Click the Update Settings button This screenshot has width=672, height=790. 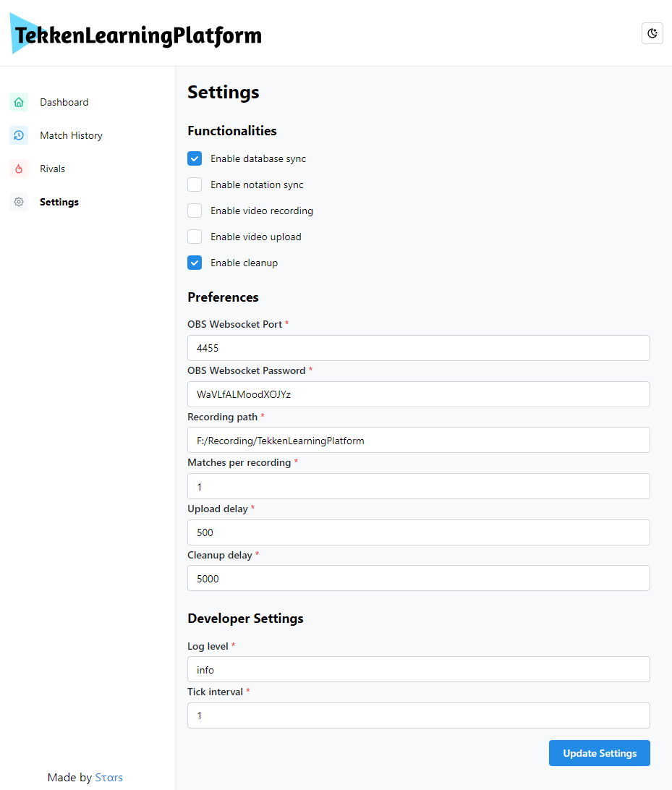600,753
